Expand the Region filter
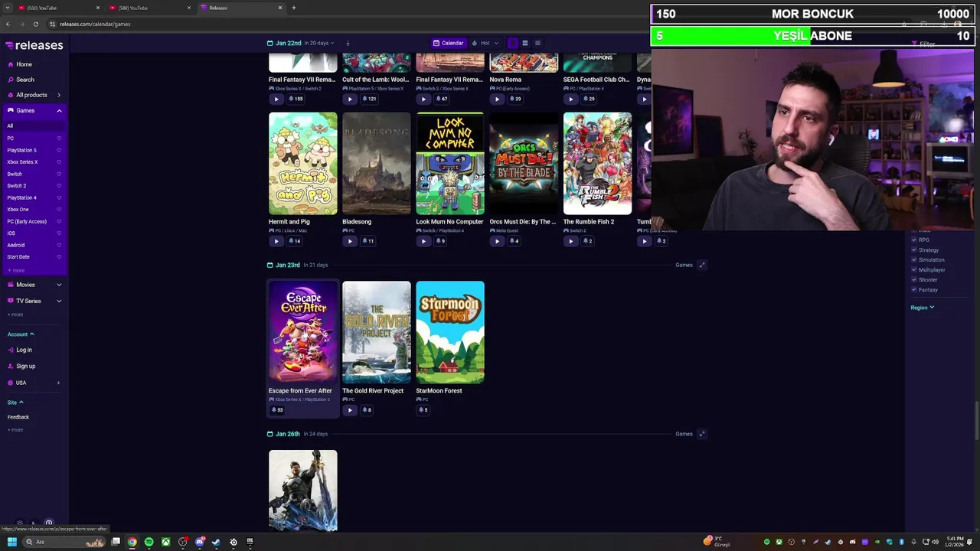The width and height of the screenshot is (980, 551). [923, 308]
